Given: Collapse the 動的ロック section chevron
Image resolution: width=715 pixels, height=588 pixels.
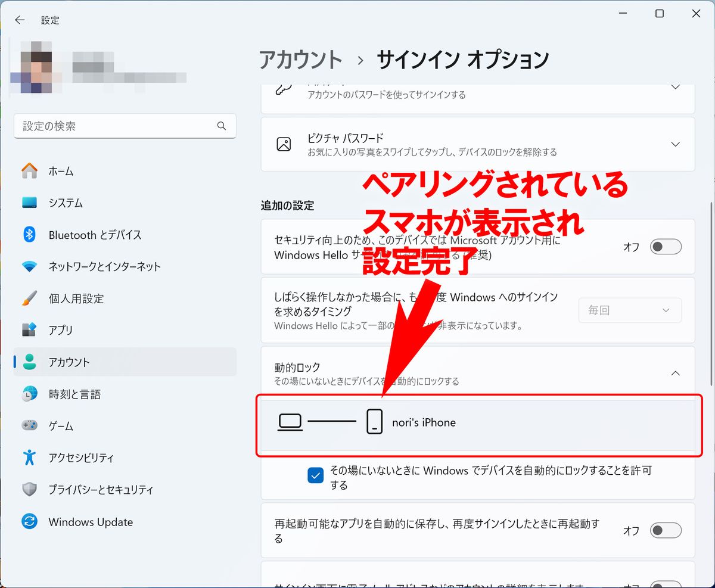Looking at the screenshot, I should (676, 373).
